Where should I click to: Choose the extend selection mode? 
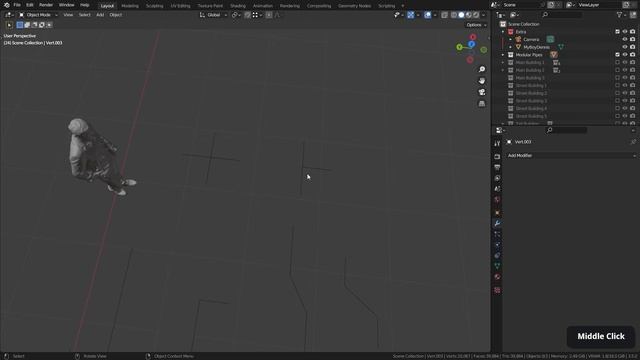click(27, 25)
